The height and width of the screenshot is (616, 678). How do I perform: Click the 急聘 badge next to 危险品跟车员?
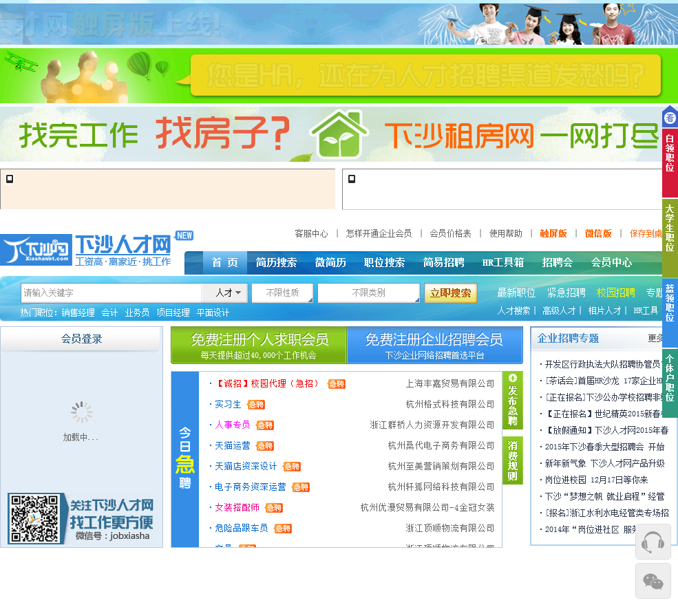(x=283, y=529)
